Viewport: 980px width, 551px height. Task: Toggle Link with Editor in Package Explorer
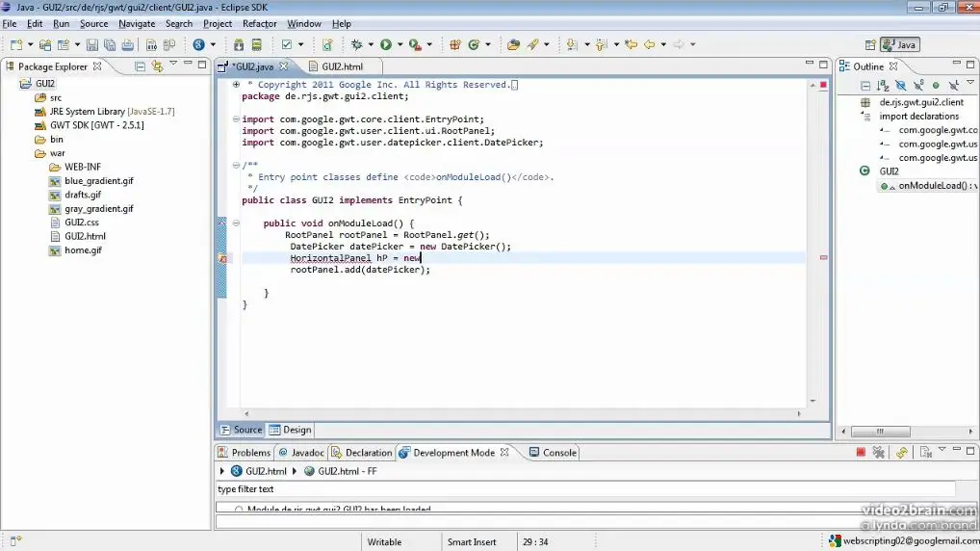click(x=157, y=66)
